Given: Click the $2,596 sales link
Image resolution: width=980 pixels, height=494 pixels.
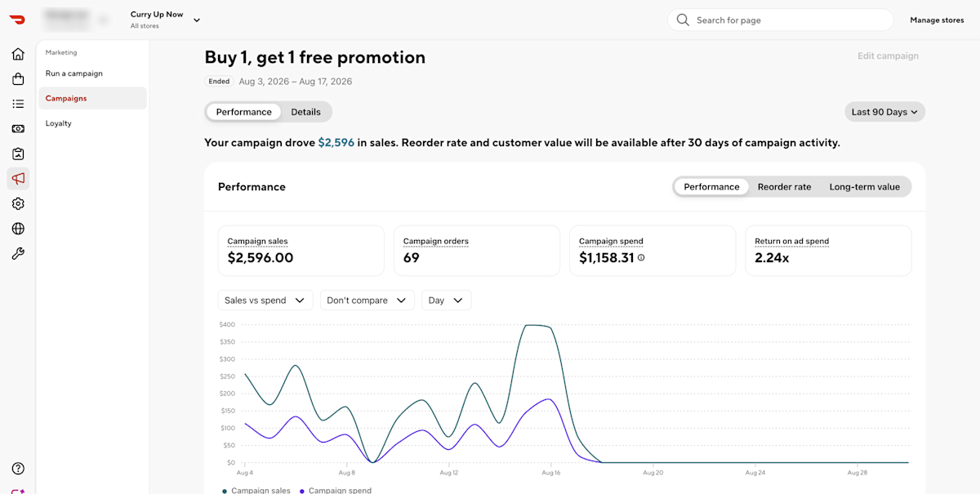Looking at the screenshot, I should 336,143.
